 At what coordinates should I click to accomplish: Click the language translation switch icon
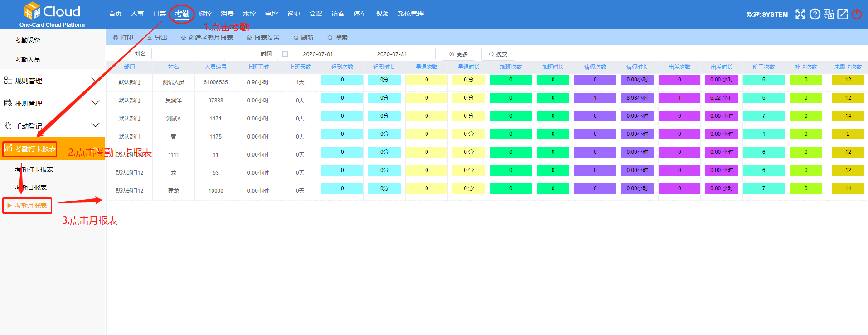pos(829,14)
